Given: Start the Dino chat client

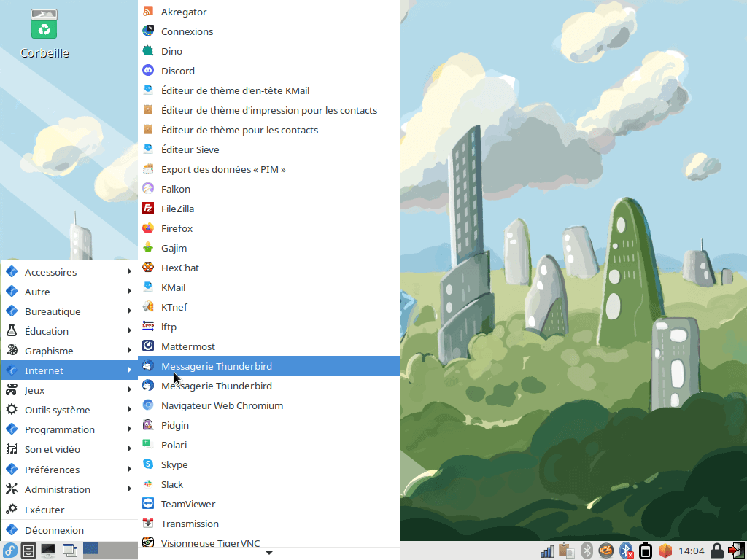Looking at the screenshot, I should click(269, 51).
